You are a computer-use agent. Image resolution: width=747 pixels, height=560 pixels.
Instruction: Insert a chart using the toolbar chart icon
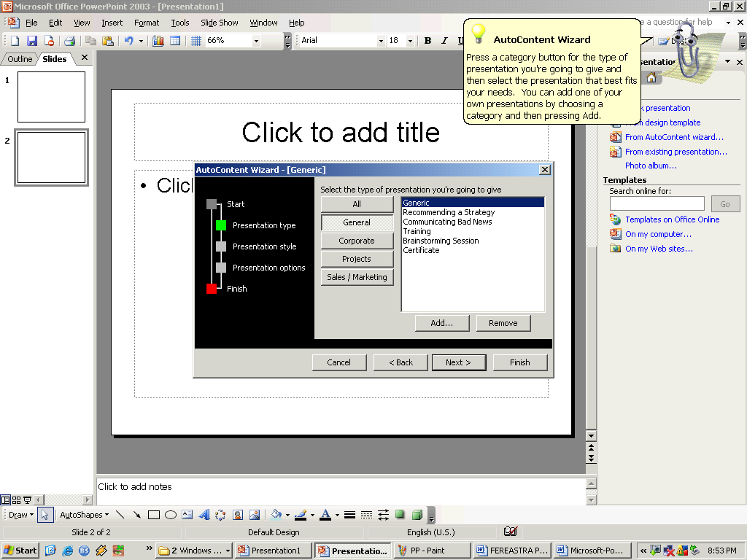coord(158,41)
